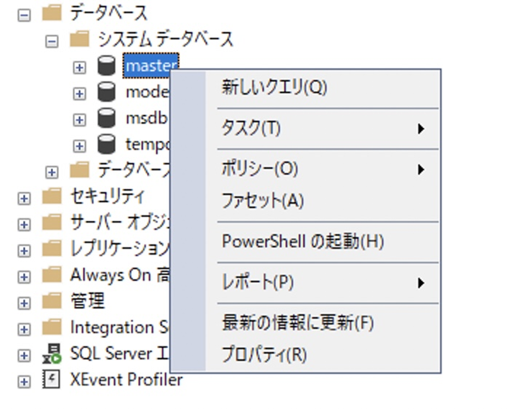Click the tempdb database cylinder icon
The height and width of the screenshot is (412, 532).
(x=106, y=144)
